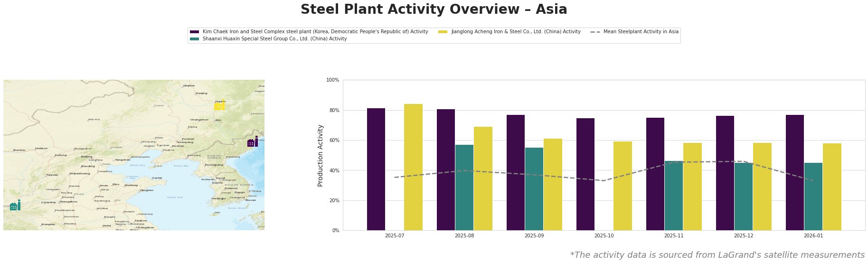The image size is (868, 263).
Task: Click the yellow factory icon near Harbin
Action: click(x=219, y=105)
